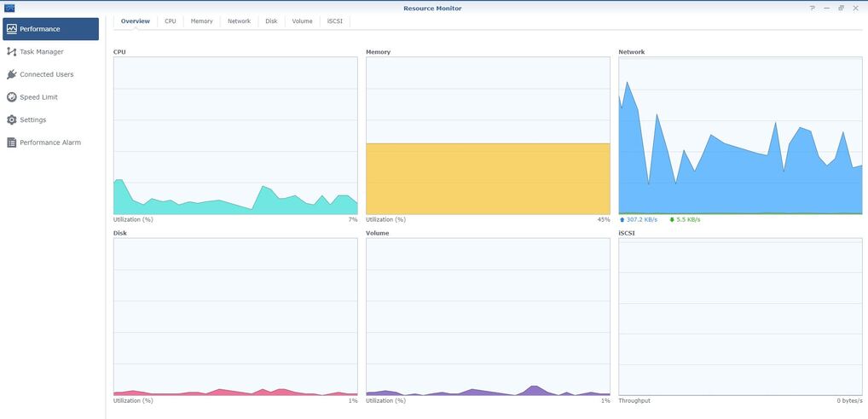The image size is (868, 419).
Task: Click the Speed Limit gauge icon
Action: 12,97
